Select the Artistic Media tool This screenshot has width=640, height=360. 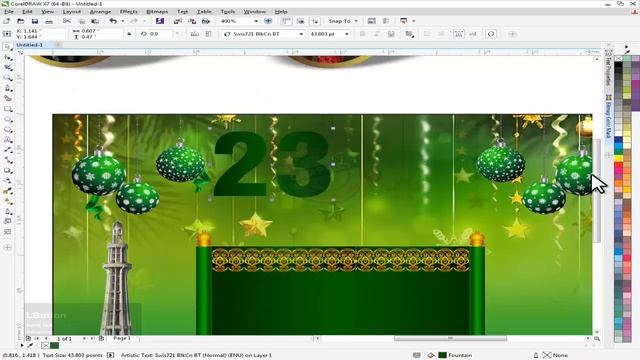[7, 98]
